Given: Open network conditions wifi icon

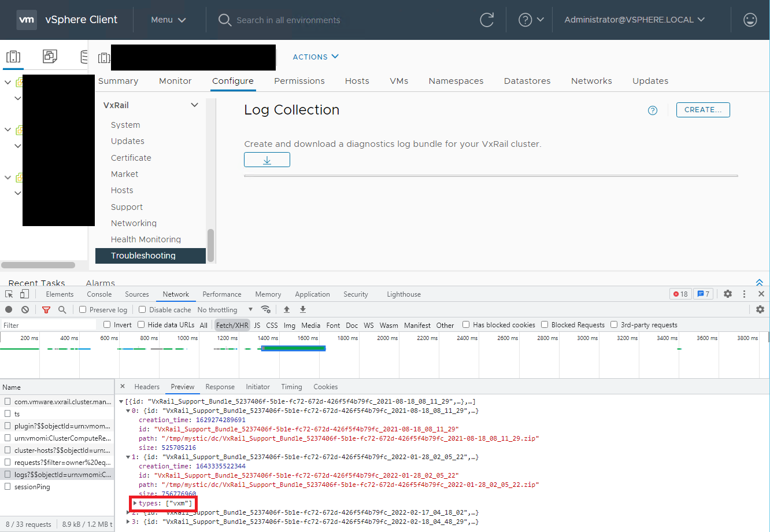Looking at the screenshot, I should (x=266, y=309).
